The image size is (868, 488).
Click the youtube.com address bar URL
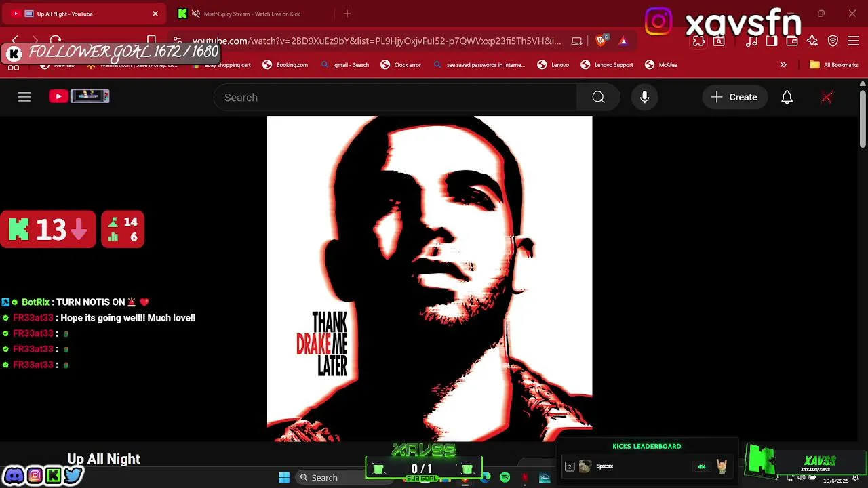(x=376, y=41)
